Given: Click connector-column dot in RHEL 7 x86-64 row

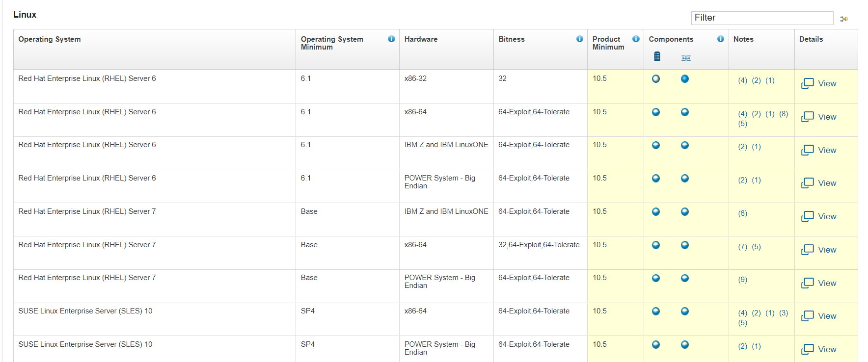Looking at the screenshot, I should (685, 245).
